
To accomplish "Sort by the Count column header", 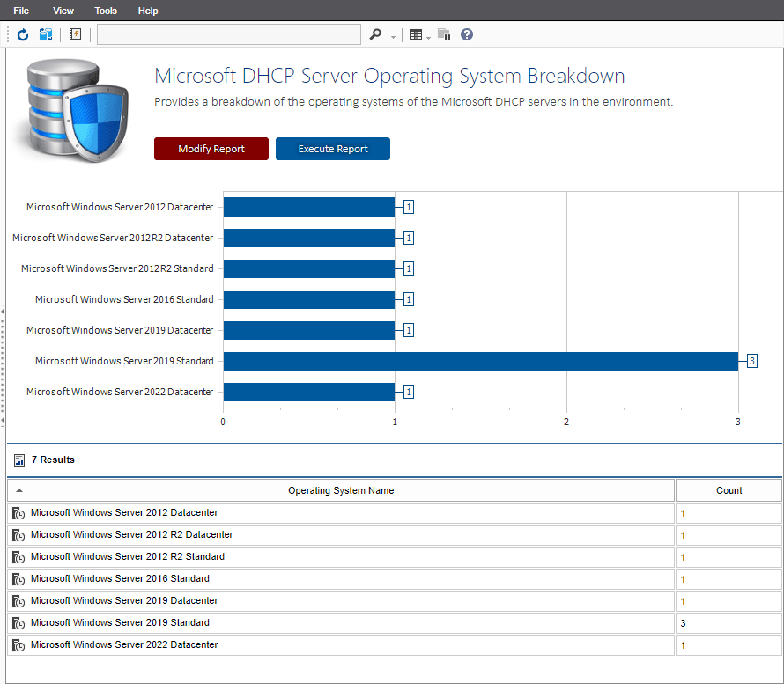I will coord(729,490).
